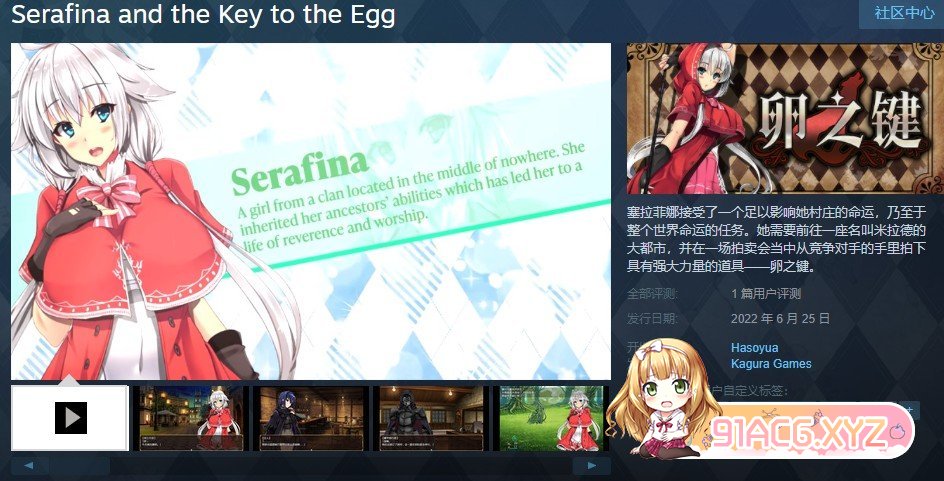Click the Serafina and the Key title
944x481 pixels.
pos(203,14)
